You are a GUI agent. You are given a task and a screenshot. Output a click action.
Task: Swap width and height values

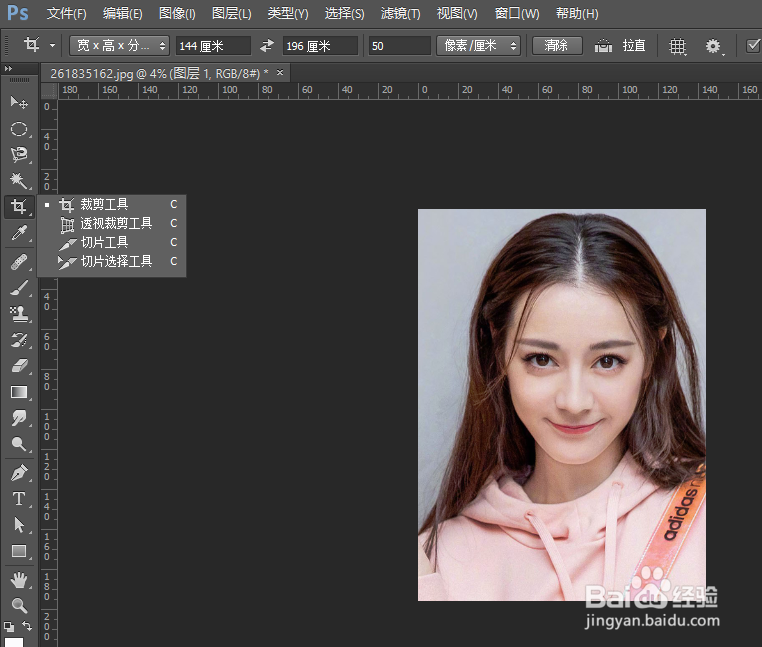[267, 46]
